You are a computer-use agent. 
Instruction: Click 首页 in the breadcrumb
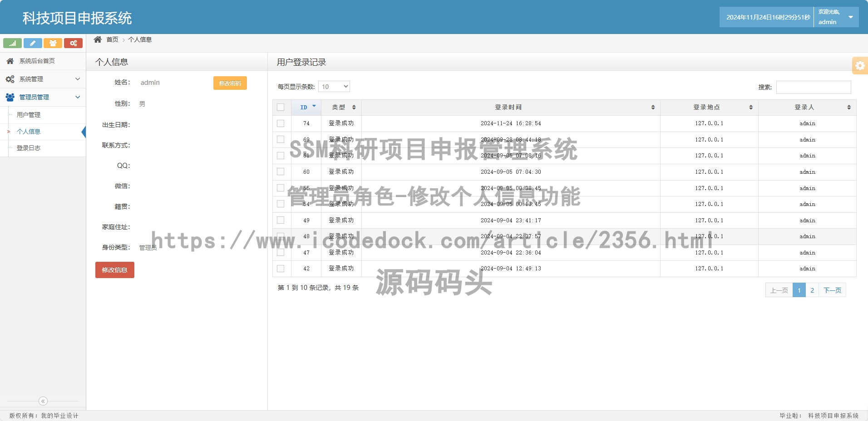click(x=112, y=39)
